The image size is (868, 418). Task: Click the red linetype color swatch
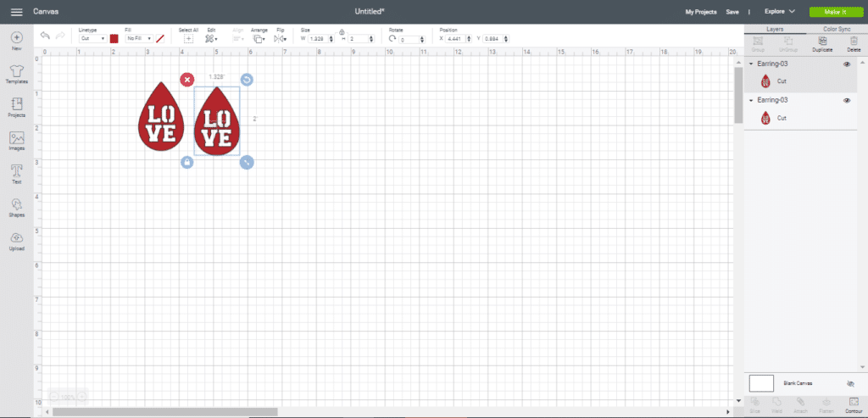(x=114, y=38)
